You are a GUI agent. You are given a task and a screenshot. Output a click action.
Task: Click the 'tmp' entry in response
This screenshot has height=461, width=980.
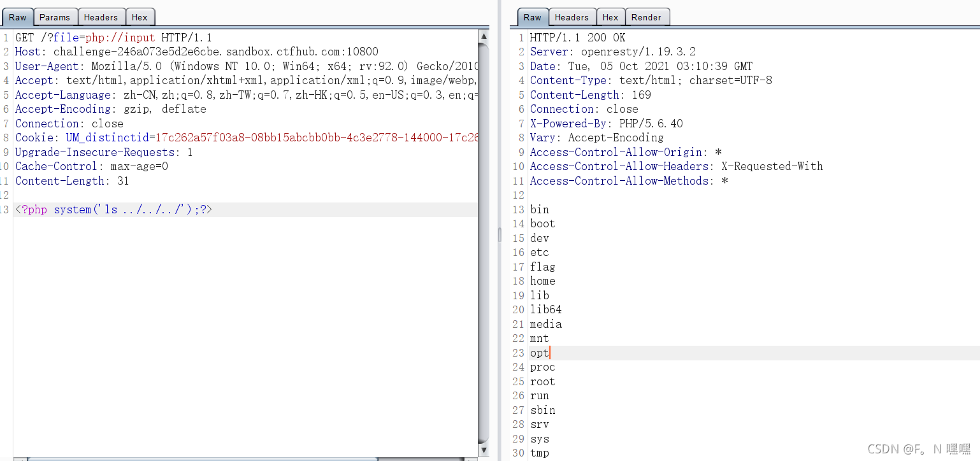(x=539, y=453)
